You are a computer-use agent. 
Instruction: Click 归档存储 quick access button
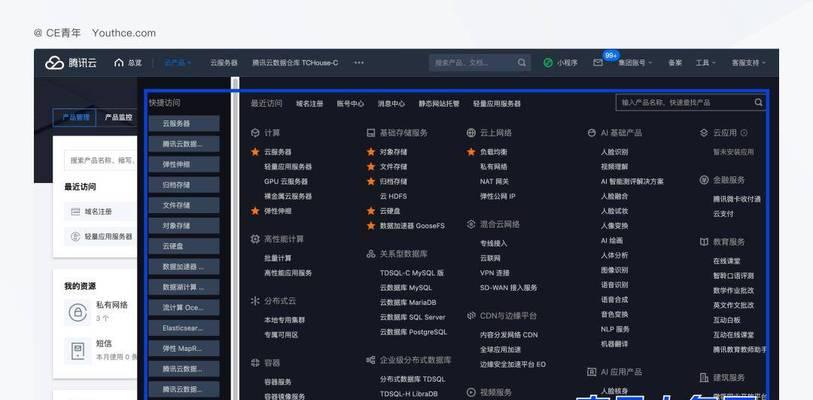tap(184, 185)
